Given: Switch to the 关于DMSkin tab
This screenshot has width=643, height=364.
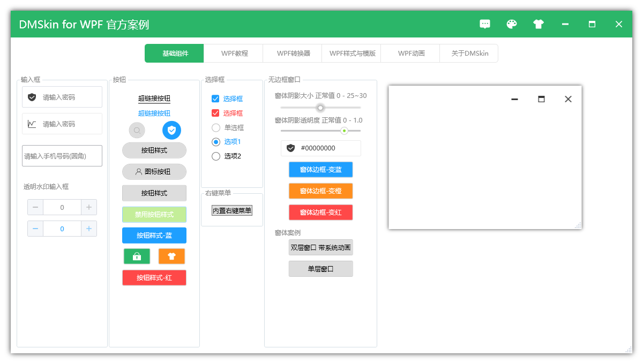Looking at the screenshot, I should (469, 54).
